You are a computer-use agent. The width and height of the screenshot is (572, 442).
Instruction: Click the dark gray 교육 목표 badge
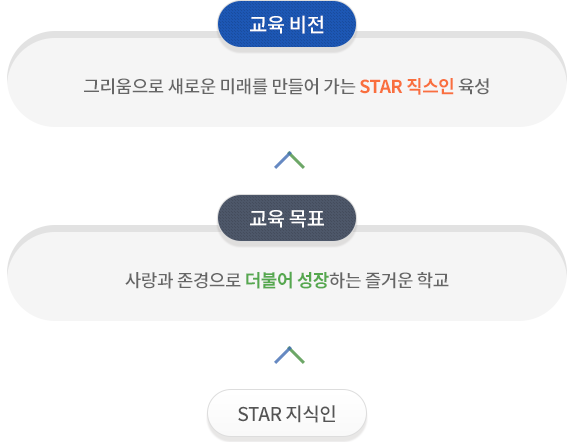tap(287, 218)
